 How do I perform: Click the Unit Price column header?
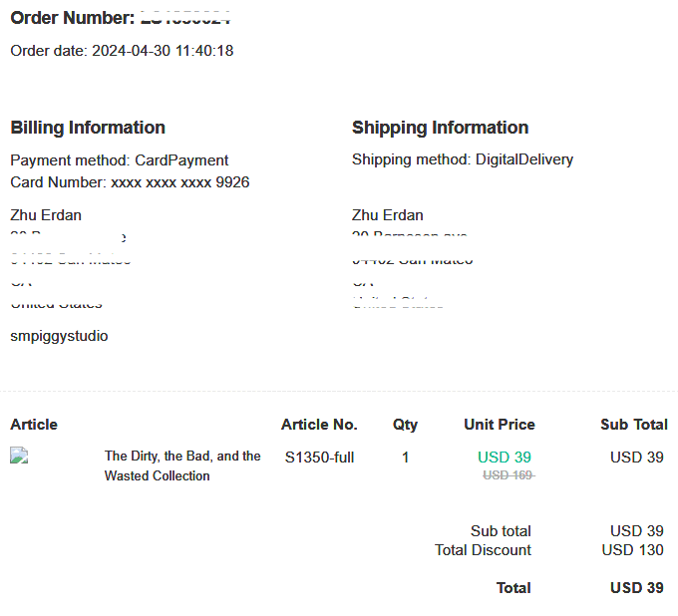(x=499, y=424)
